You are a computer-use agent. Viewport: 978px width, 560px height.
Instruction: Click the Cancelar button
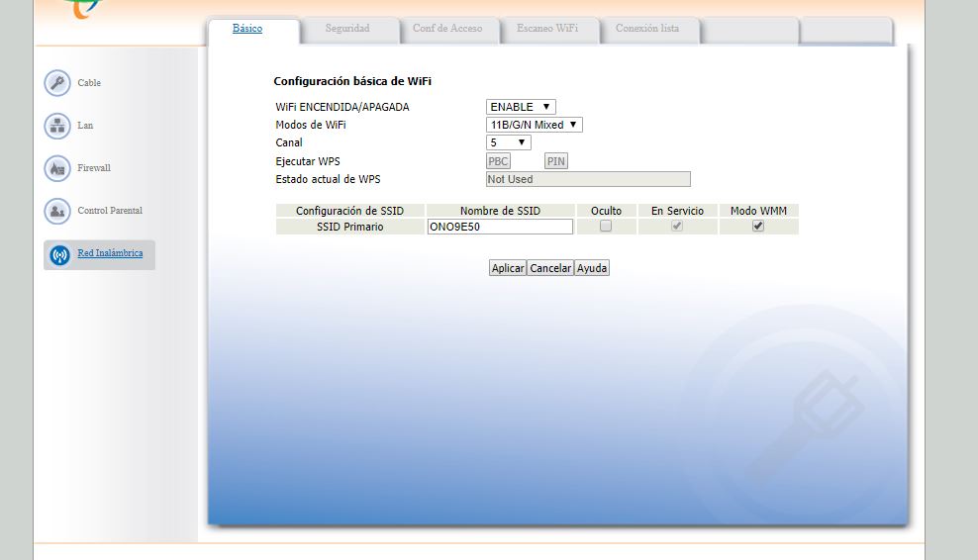click(x=550, y=268)
